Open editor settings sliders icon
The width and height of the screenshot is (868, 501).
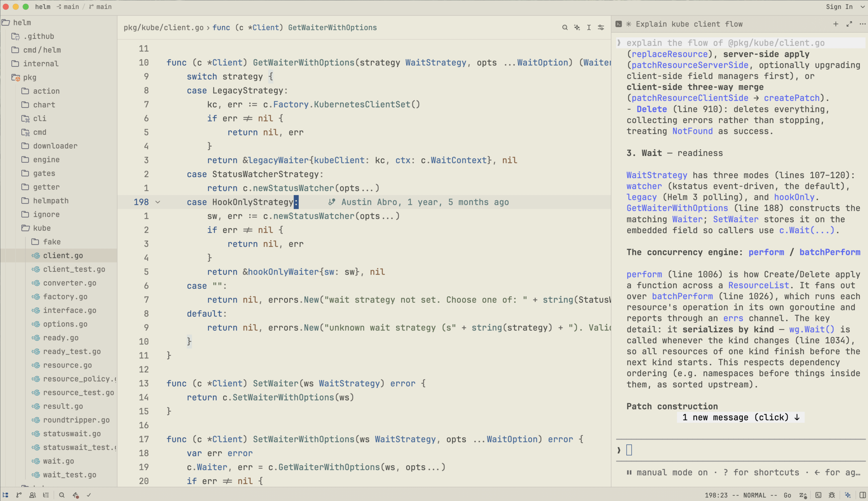[x=601, y=28]
